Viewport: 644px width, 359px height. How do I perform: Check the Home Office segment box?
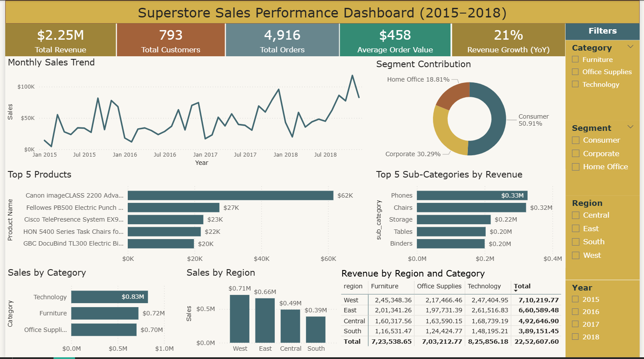coord(576,167)
